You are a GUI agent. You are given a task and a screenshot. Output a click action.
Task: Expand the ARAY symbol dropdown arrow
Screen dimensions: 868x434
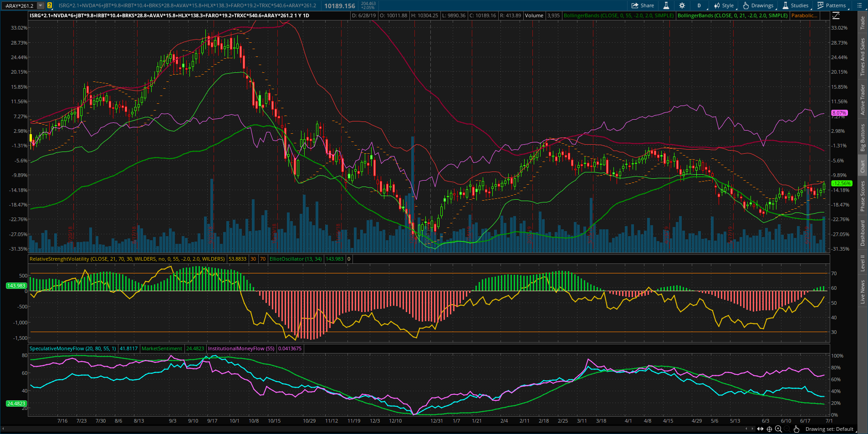pos(41,5)
